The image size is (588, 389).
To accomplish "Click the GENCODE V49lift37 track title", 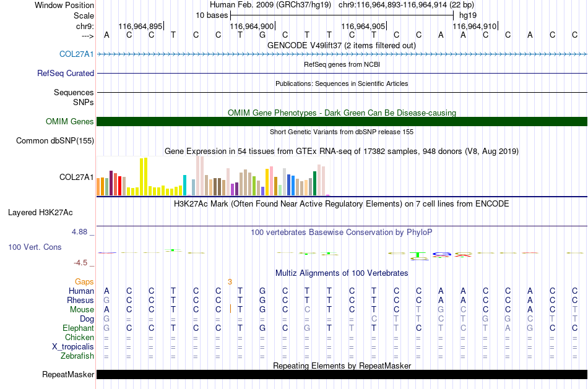I will point(341,45).
